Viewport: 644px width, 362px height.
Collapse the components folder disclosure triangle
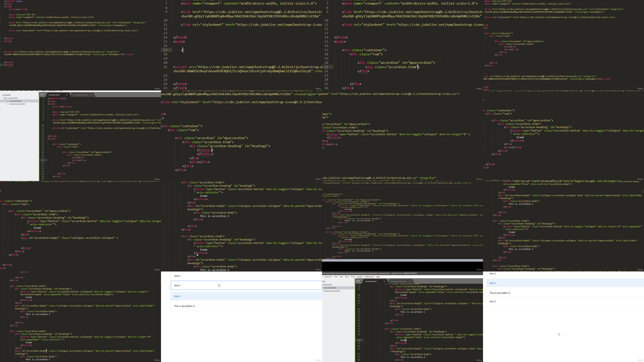tap(3, 98)
